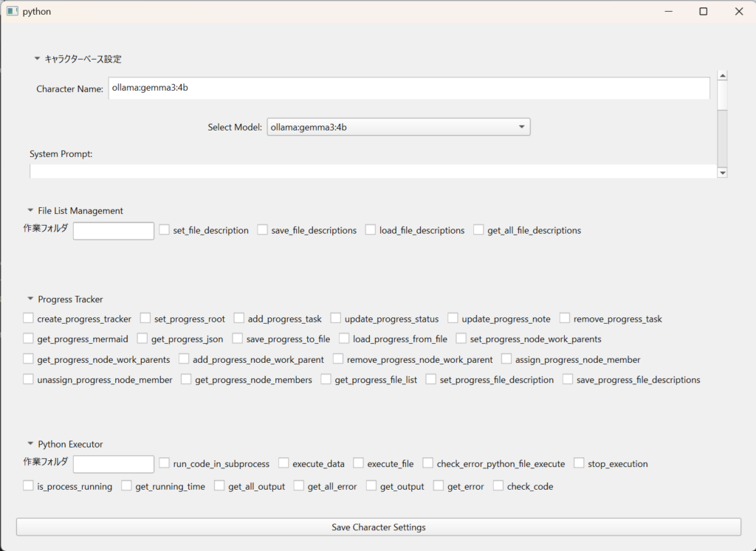Viewport: 756px width, 551px height.
Task: Enable the stop_execution checkbox
Action: tap(580, 463)
